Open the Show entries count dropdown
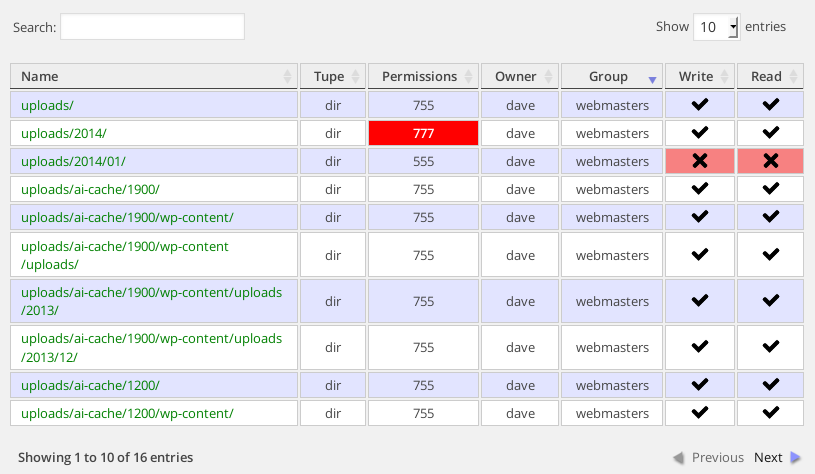815x474 pixels. (717, 27)
